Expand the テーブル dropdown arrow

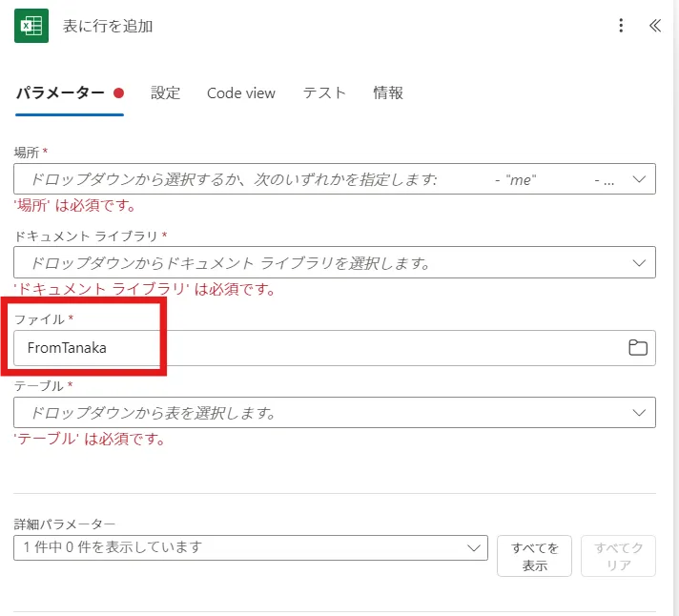pyautogui.click(x=638, y=413)
